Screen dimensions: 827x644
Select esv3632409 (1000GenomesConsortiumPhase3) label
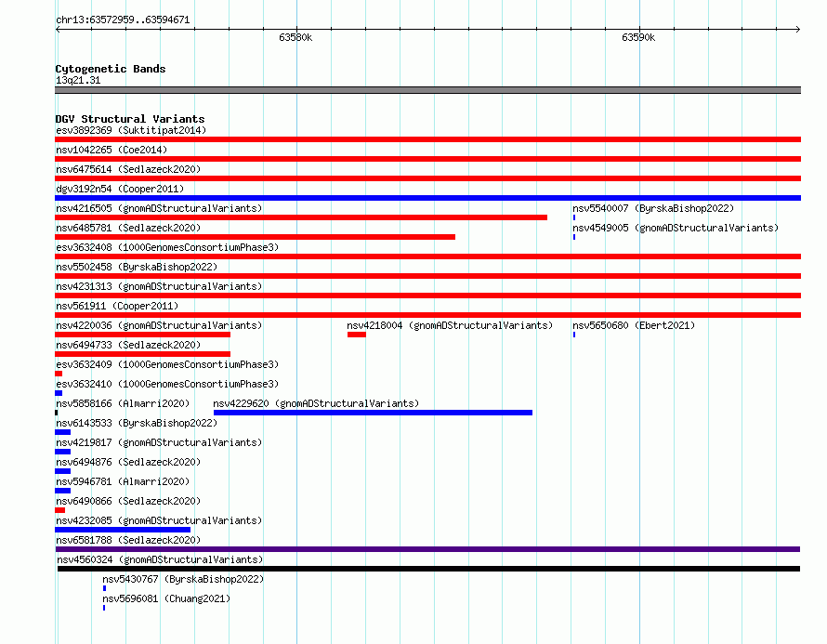pos(167,364)
